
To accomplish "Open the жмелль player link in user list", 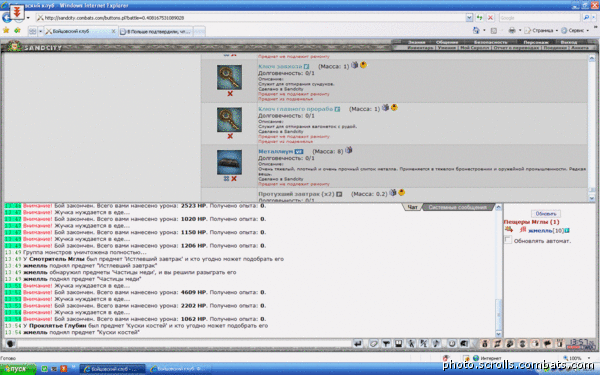I will pos(540,230).
